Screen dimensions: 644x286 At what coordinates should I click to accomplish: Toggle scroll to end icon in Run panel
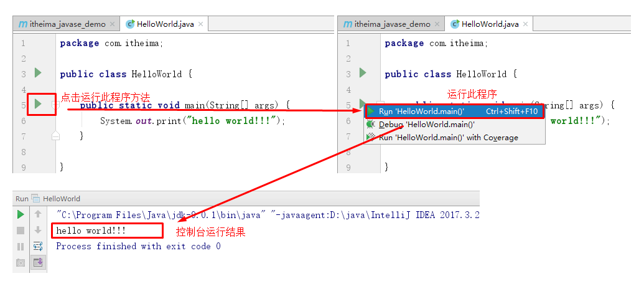pos(38,262)
